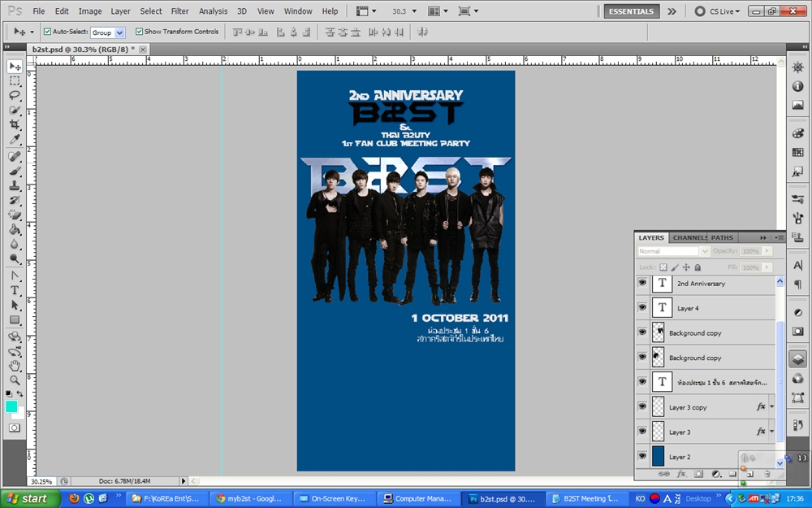This screenshot has height=508, width=812.
Task: Open the Normal blend mode dropdown
Action: coord(673,251)
